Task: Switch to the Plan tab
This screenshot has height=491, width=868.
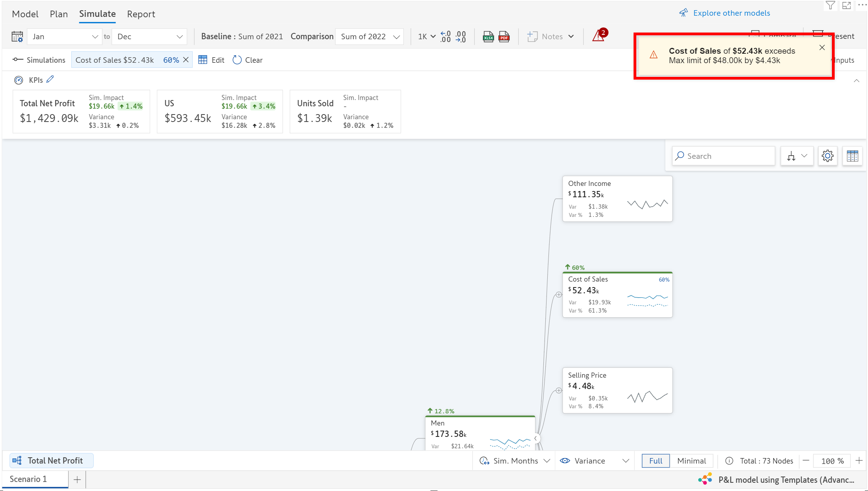Action: tap(59, 14)
